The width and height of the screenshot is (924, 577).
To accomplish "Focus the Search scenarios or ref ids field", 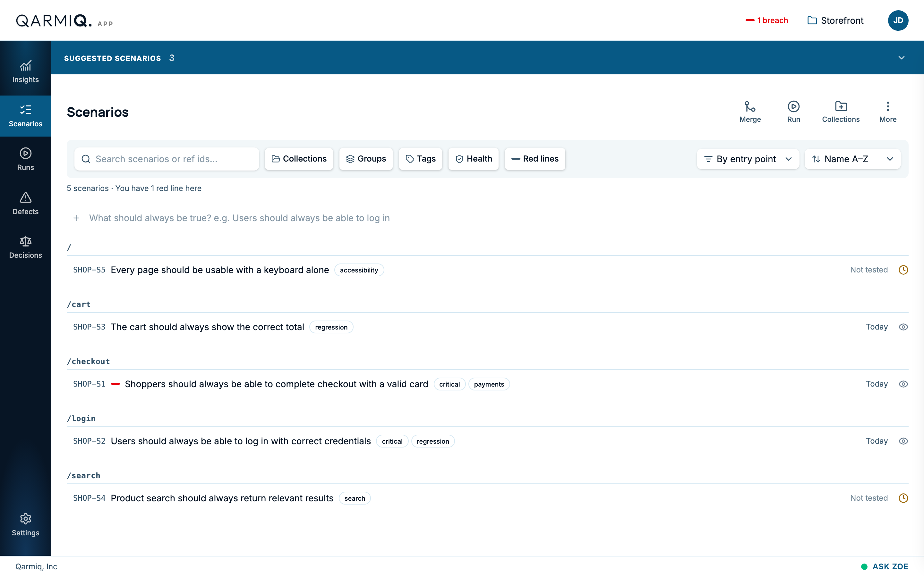I will (167, 159).
